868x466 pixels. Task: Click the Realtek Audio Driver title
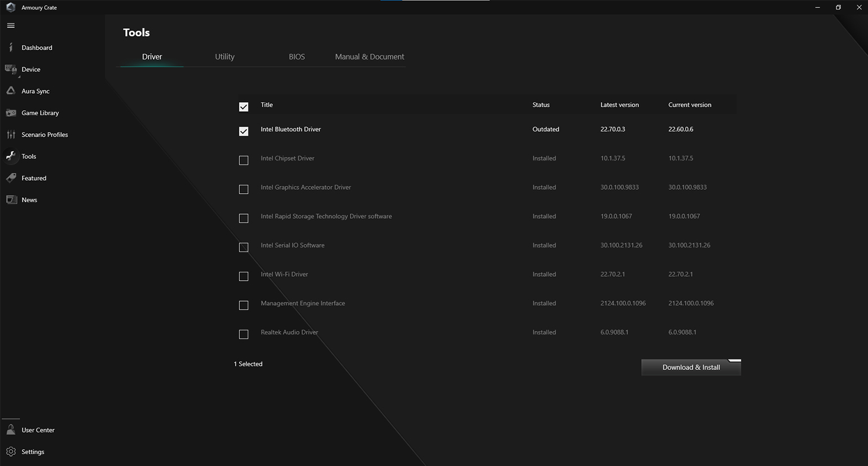[290, 332]
